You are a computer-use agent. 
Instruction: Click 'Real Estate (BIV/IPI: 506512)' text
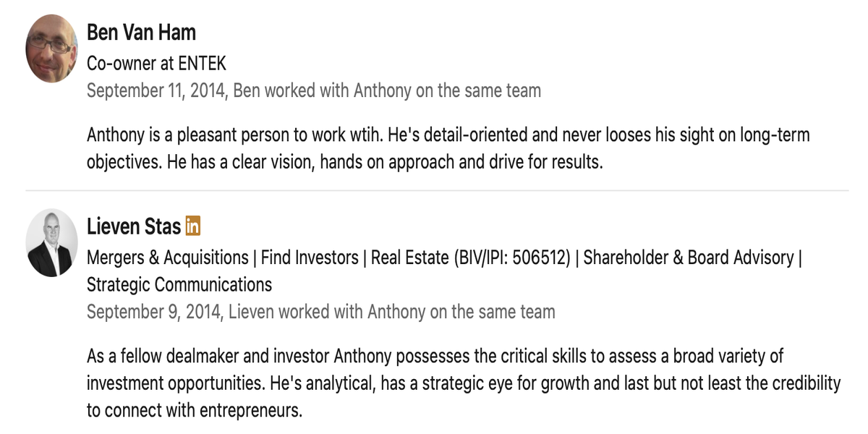click(469, 258)
